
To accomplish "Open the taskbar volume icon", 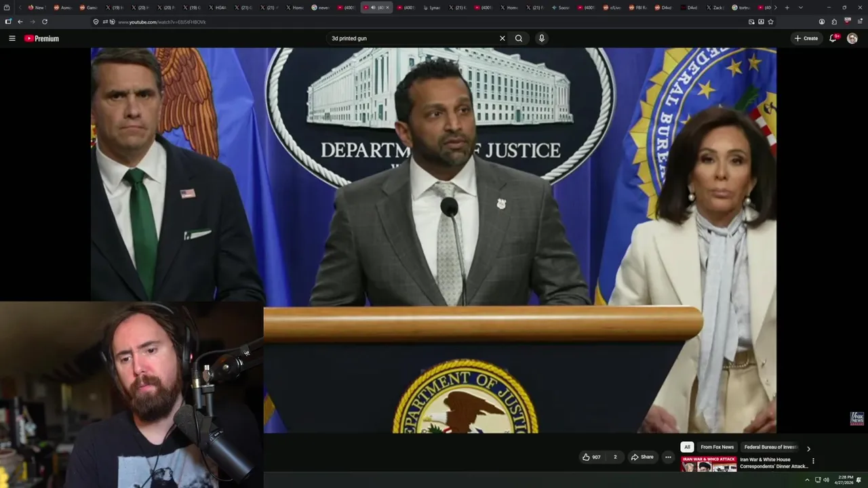I will point(826,480).
